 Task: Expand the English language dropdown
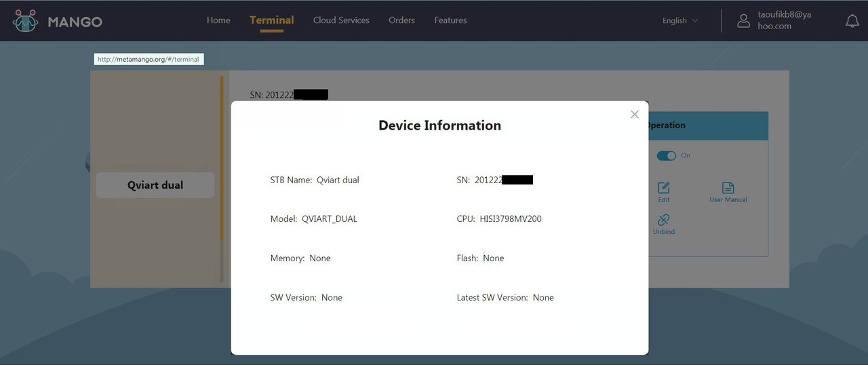point(679,20)
